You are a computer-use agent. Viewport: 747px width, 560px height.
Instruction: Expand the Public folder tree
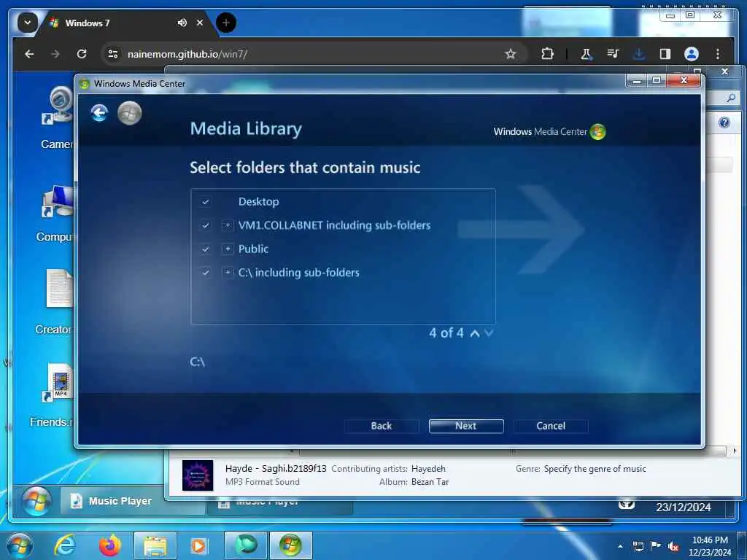tap(228, 249)
